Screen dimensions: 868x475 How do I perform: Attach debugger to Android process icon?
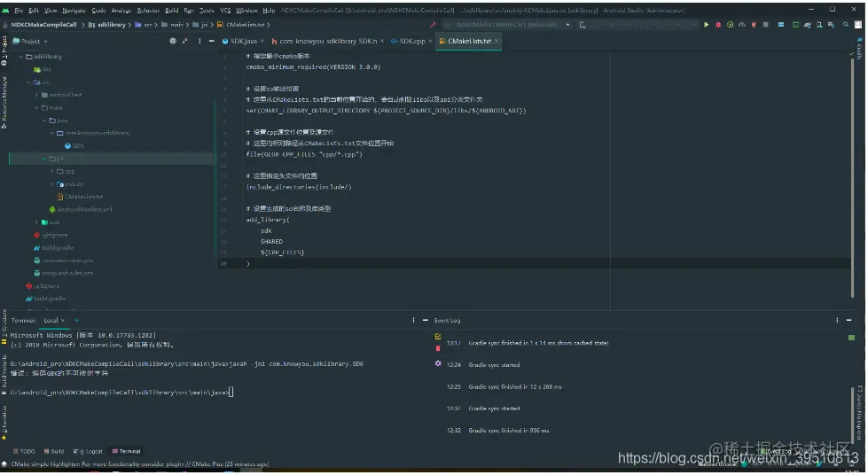coord(754,25)
